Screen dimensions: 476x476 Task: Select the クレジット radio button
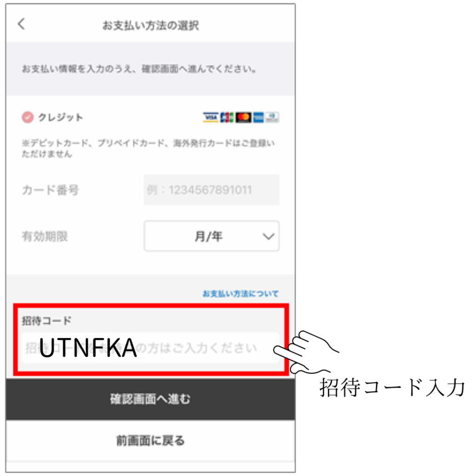(x=27, y=117)
